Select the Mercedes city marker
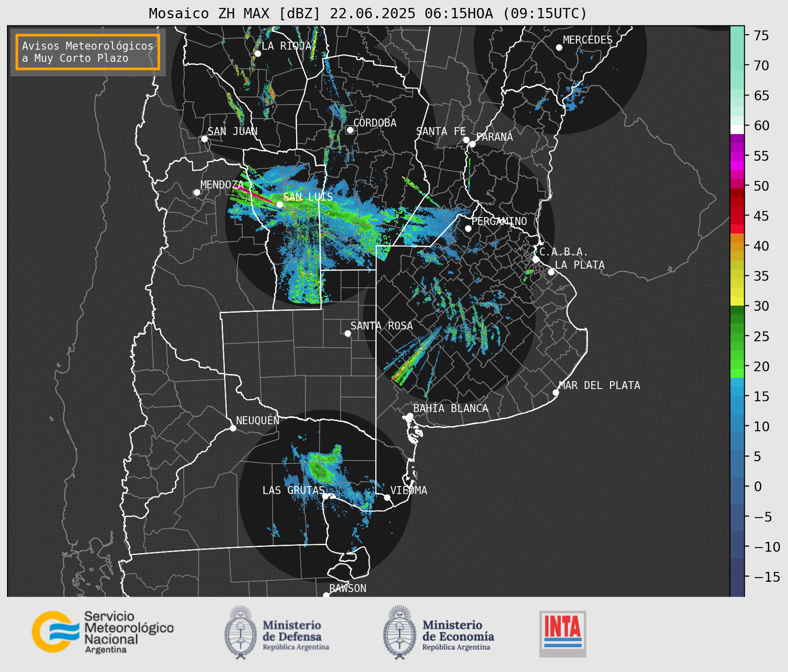The height and width of the screenshot is (672, 788). 559,48
